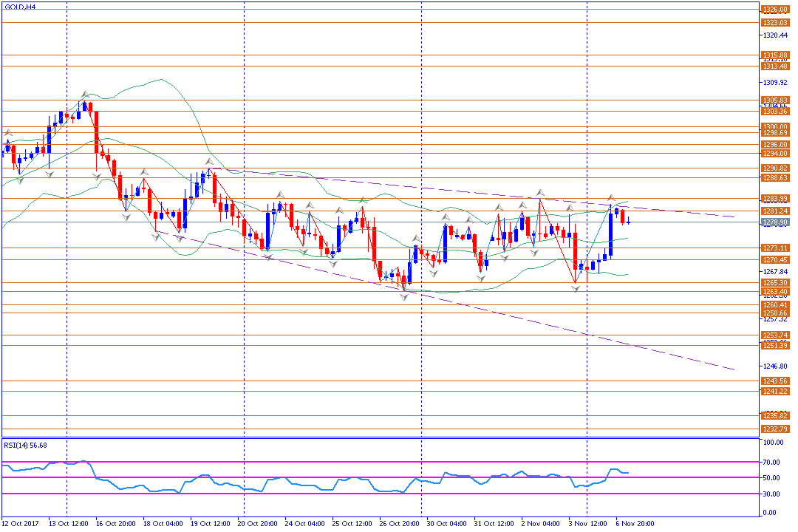The image size is (798, 532).
Task: Click the RSI 30.00 oversold level label
Action: point(771,494)
